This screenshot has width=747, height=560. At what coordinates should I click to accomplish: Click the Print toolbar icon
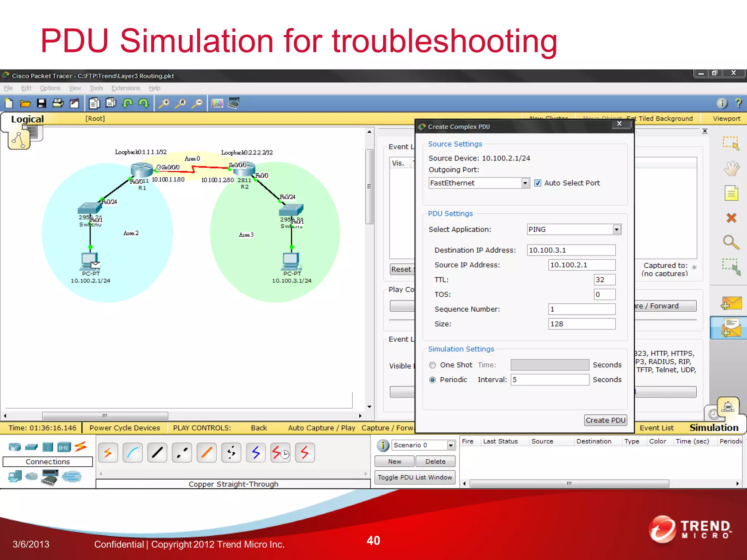point(58,104)
